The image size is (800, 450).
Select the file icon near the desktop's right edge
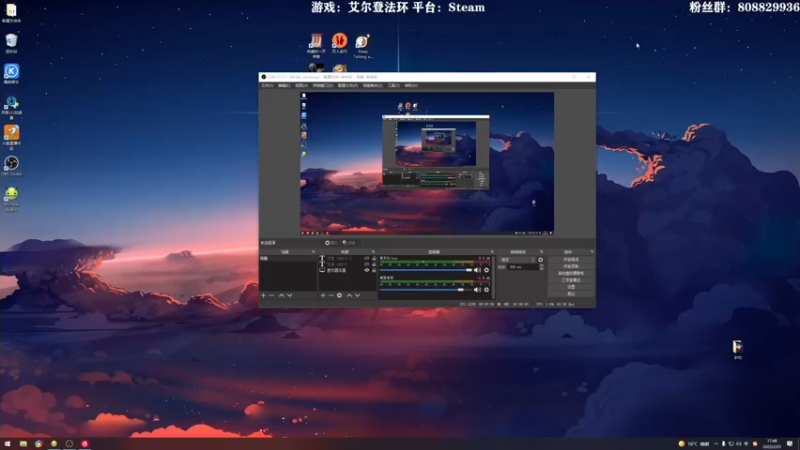(738, 350)
